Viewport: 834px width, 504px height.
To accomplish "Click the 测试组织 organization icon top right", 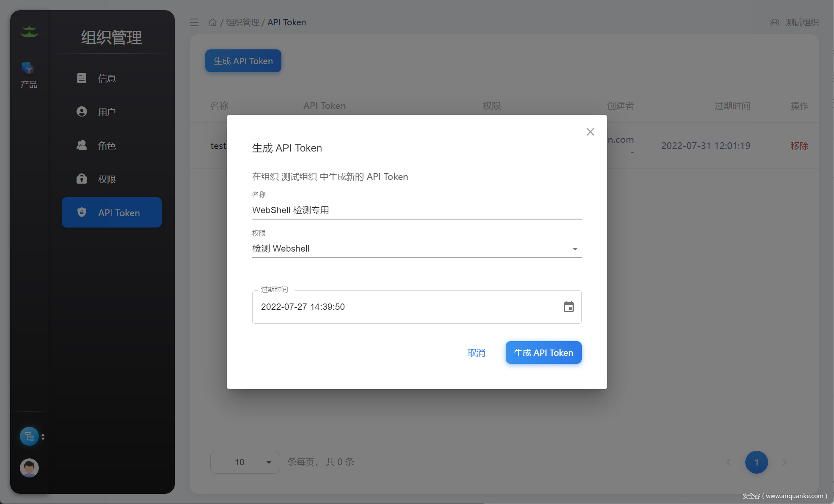I will point(774,22).
